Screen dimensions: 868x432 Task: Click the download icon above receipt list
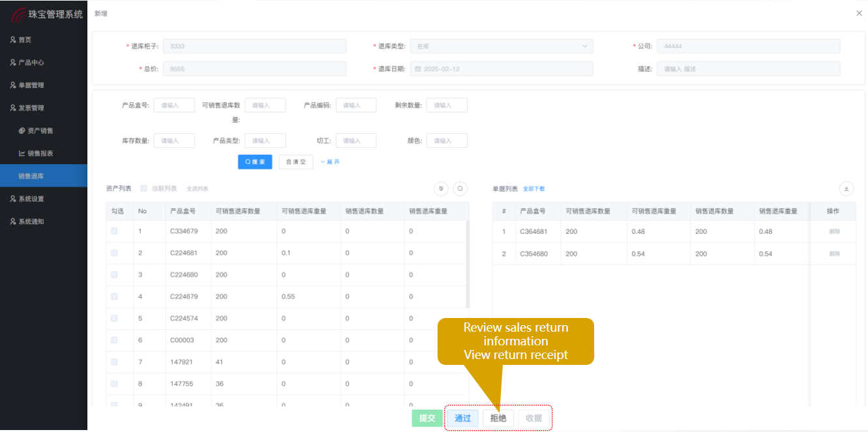point(846,189)
